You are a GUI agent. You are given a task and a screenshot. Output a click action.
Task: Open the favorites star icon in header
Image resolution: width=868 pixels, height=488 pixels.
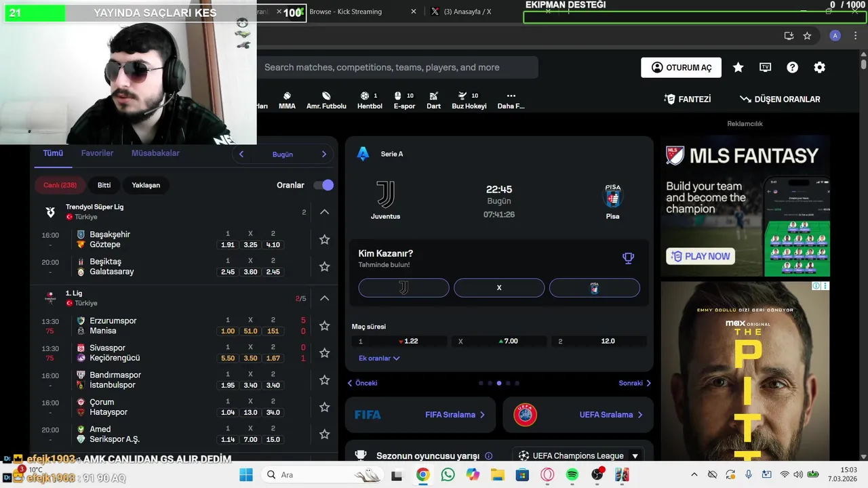(x=738, y=67)
